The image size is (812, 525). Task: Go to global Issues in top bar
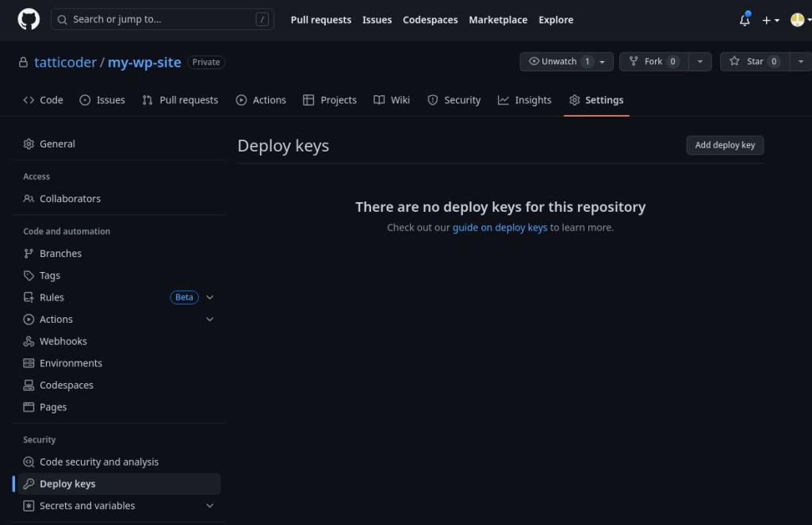tap(377, 20)
